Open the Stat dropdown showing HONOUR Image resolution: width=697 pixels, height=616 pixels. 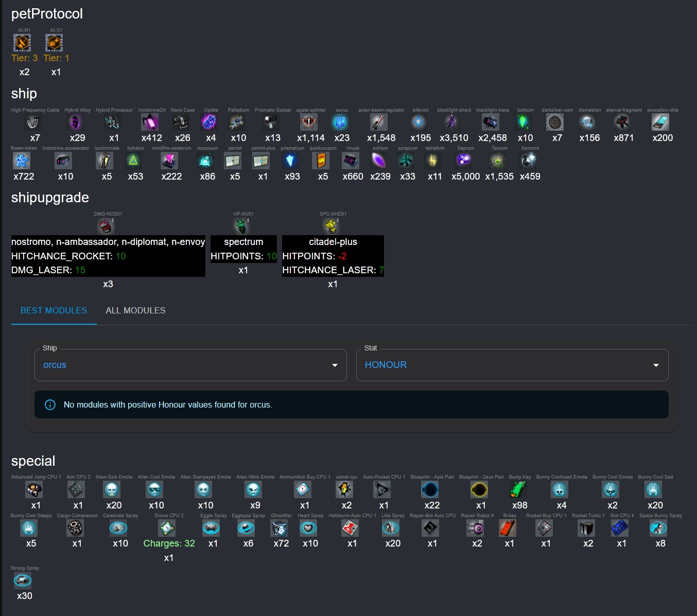pyautogui.click(x=512, y=365)
